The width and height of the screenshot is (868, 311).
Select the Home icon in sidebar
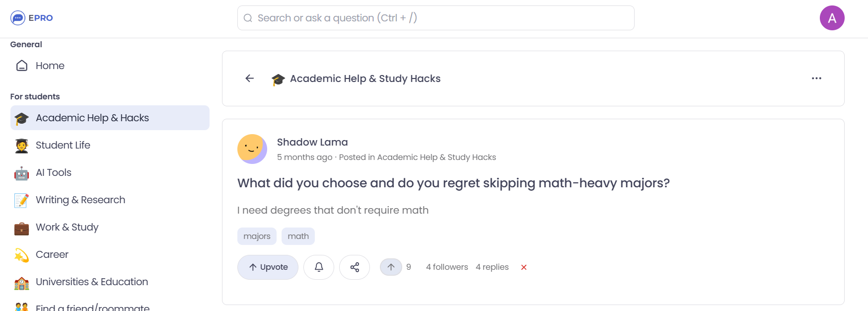click(x=22, y=65)
